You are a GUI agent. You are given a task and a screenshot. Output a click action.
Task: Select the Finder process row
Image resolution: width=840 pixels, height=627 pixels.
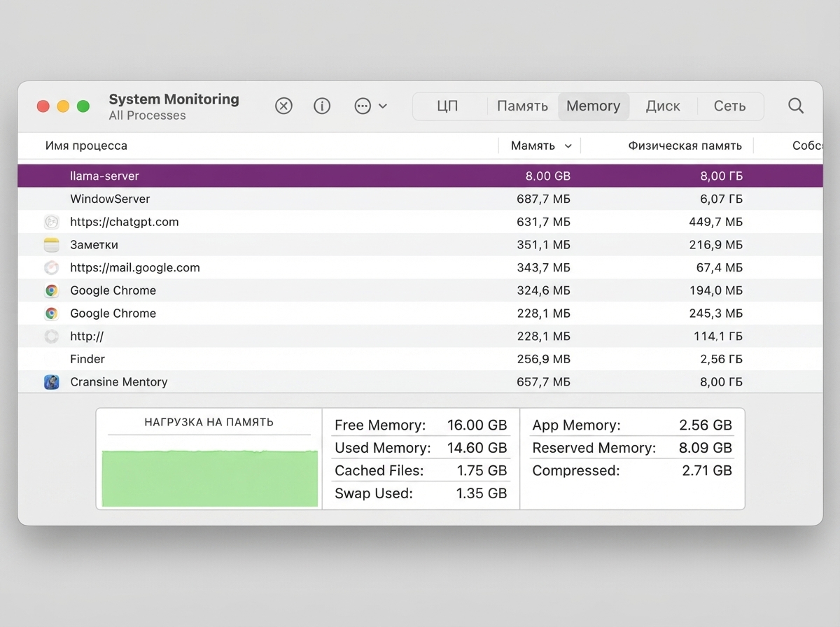coord(420,359)
